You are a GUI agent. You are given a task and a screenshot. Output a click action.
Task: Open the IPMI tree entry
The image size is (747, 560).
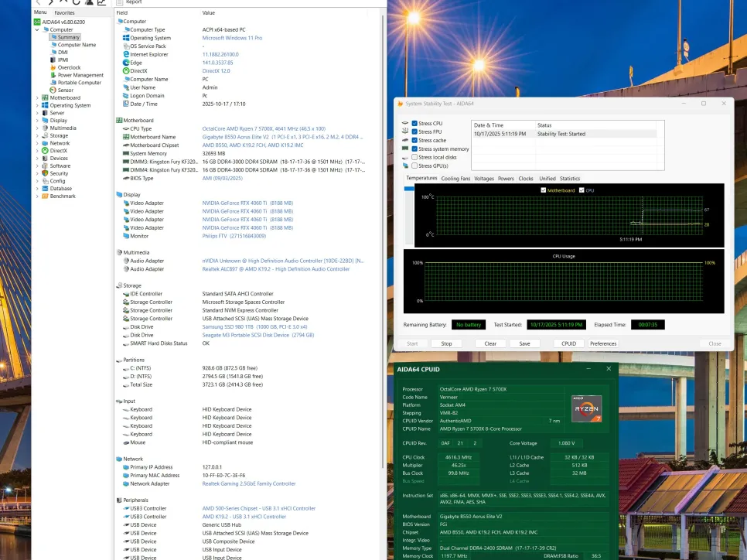click(63, 60)
